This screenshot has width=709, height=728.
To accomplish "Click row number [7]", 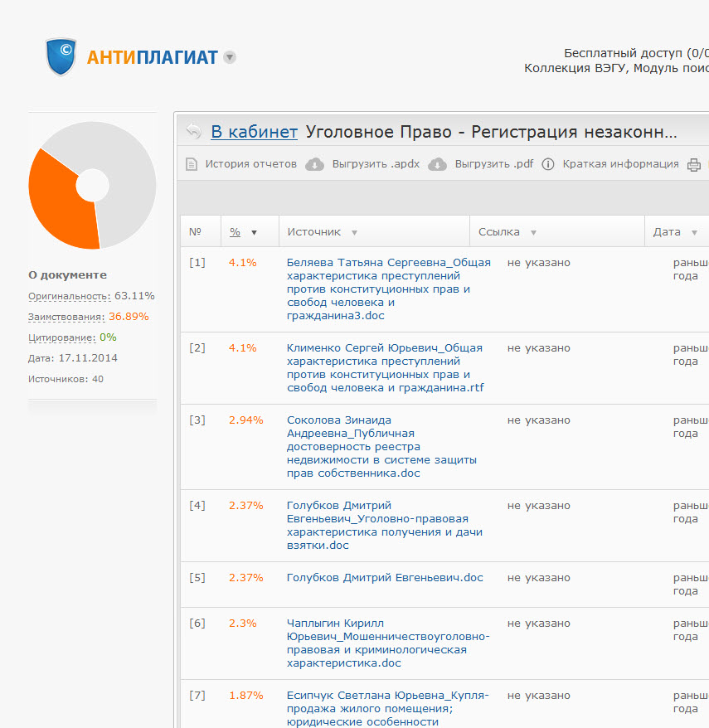I will tap(197, 695).
